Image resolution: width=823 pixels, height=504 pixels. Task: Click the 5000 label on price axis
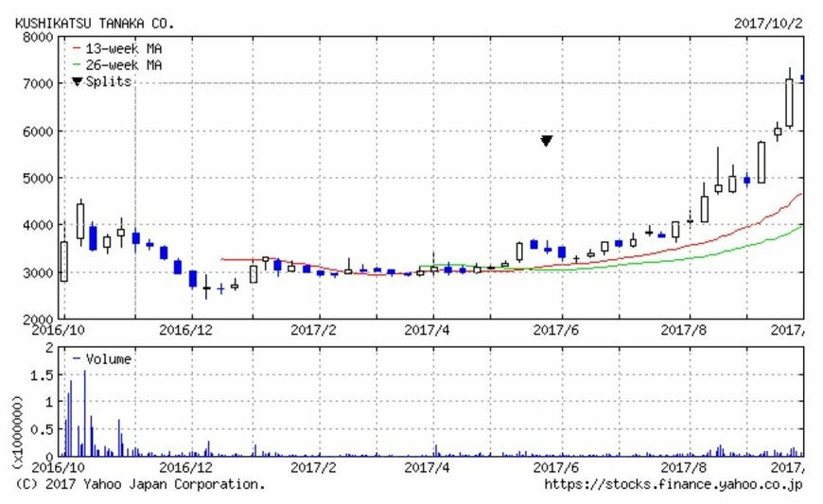(37, 178)
